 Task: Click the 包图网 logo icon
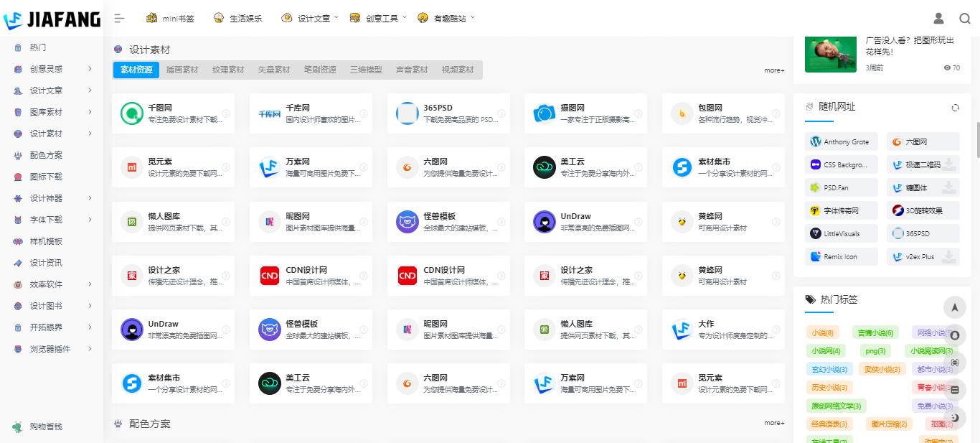pyautogui.click(x=682, y=113)
